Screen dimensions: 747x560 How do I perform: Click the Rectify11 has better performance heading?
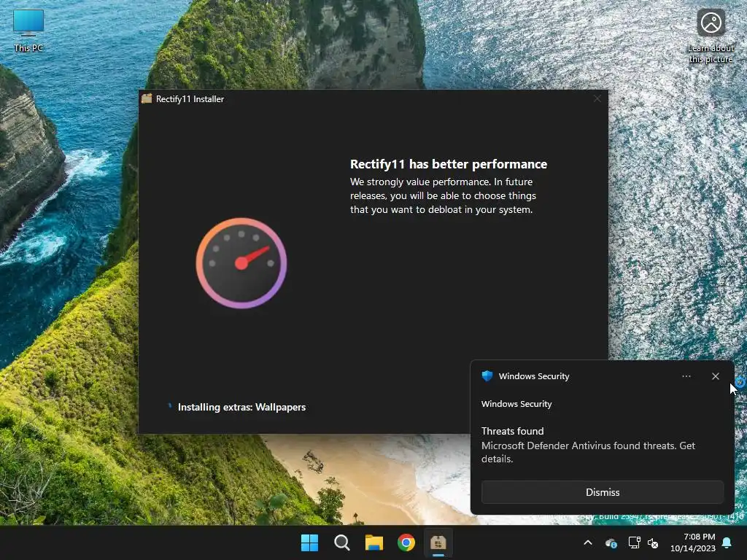449,164
